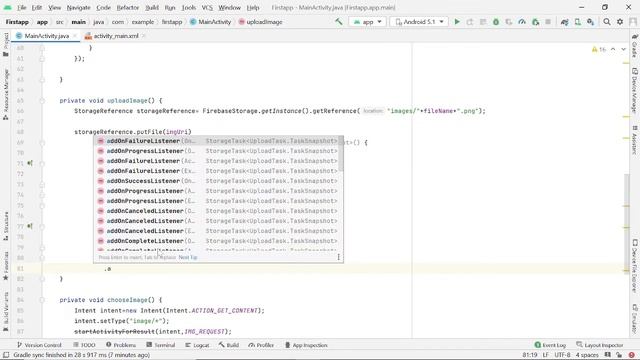Close the MainActivity.java tab
The height and width of the screenshot is (360, 640).
75,36
